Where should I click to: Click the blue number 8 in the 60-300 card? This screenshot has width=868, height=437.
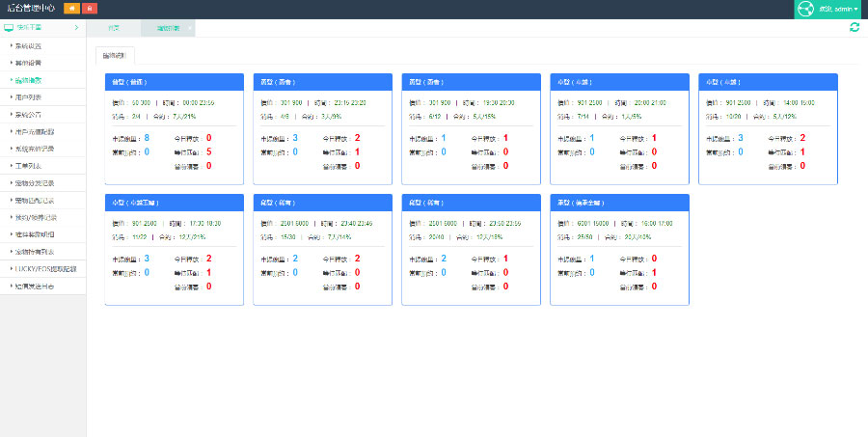(x=147, y=138)
